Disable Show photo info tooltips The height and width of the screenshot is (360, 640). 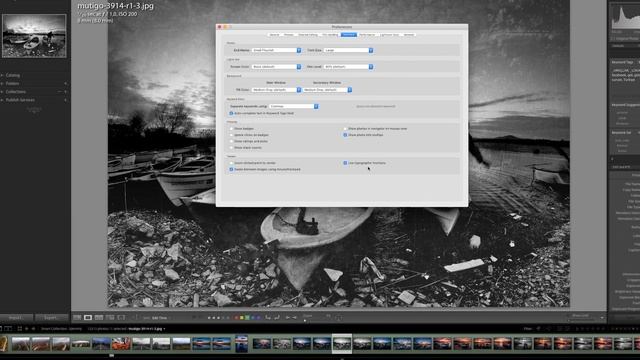(345, 135)
